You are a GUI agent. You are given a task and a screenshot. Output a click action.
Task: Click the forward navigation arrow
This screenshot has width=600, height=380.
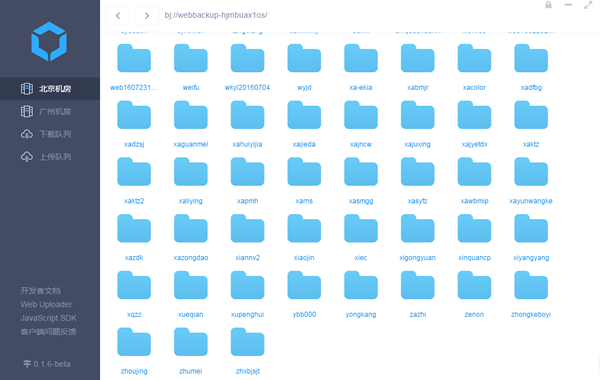(x=147, y=16)
